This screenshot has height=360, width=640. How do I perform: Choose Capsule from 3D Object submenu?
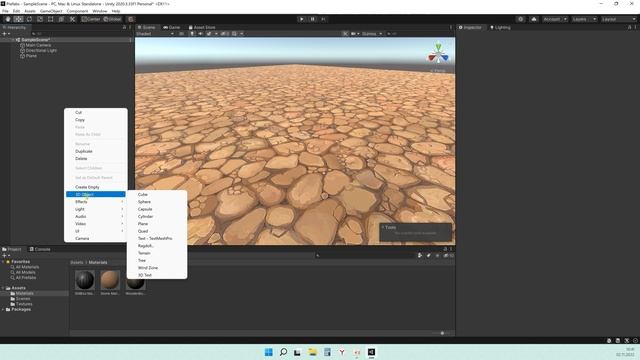pos(157,209)
